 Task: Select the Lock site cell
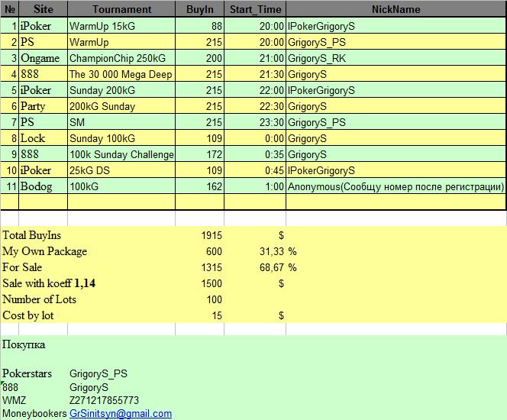point(43,138)
